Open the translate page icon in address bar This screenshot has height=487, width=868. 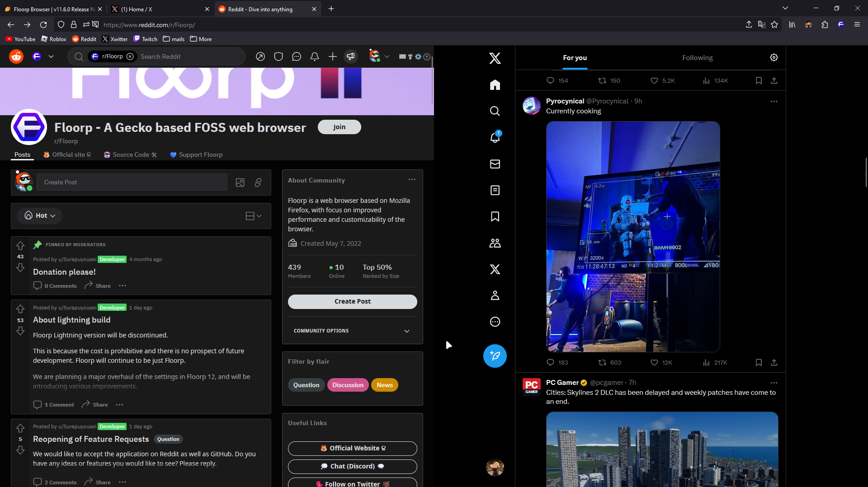click(762, 25)
